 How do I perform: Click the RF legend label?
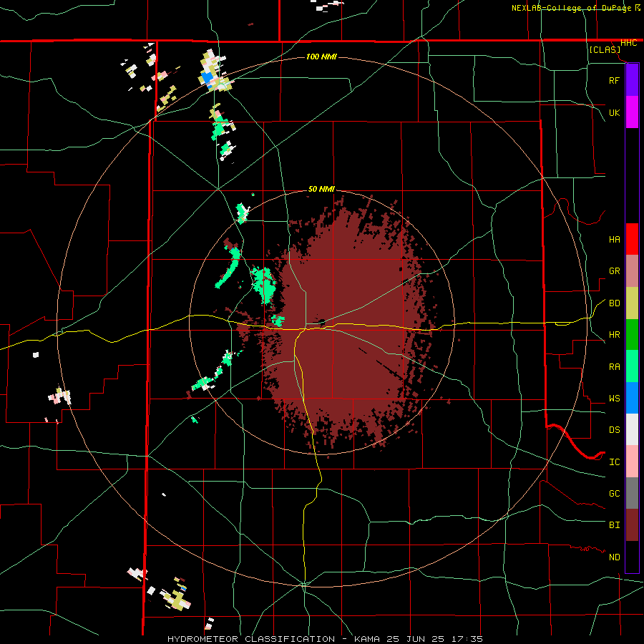[614, 80]
